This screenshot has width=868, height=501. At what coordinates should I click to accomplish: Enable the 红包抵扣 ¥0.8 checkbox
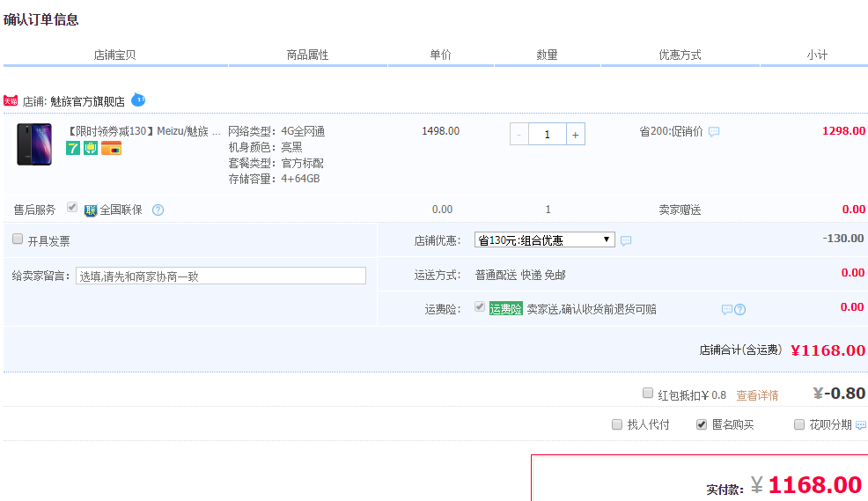pyautogui.click(x=648, y=393)
